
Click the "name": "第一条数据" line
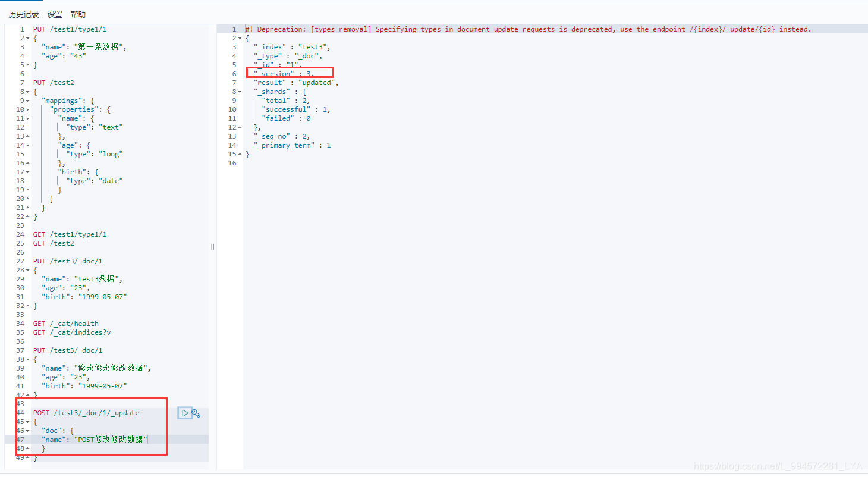click(x=84, y=47)
